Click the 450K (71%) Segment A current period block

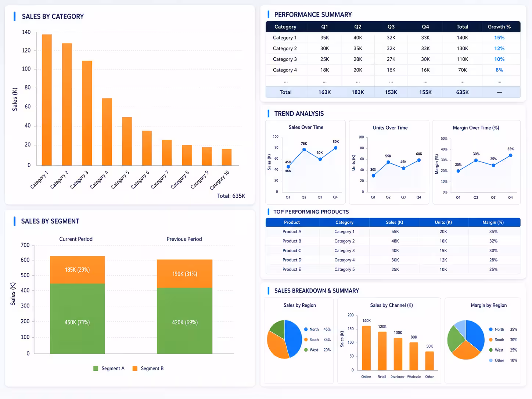[77, 319]
